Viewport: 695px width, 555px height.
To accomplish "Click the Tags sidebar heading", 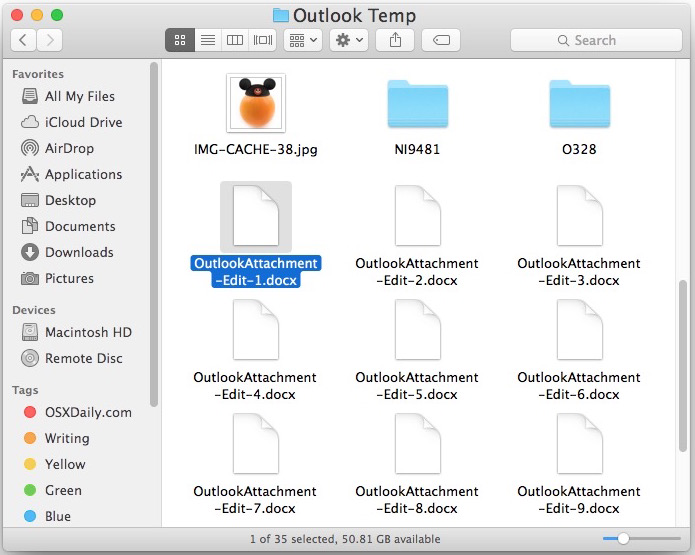I will 25,390.
